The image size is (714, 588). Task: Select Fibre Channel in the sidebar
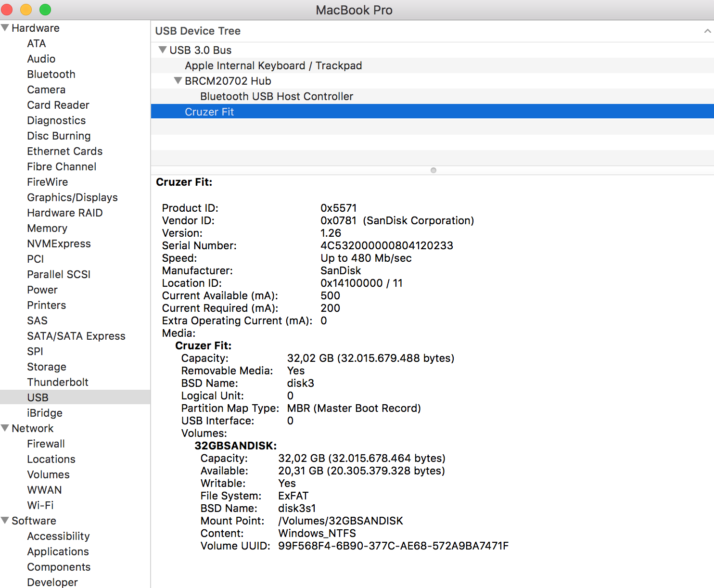pos(62,166)
